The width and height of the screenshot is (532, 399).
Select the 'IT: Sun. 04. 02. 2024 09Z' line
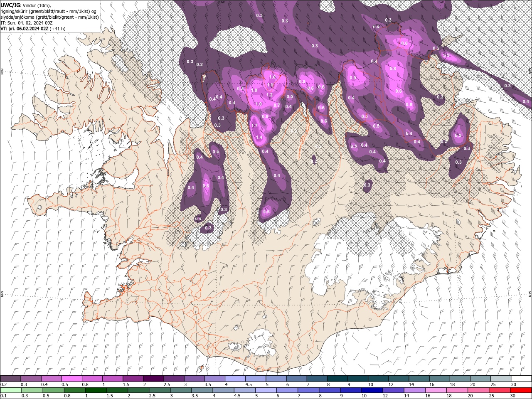(27, 23)
